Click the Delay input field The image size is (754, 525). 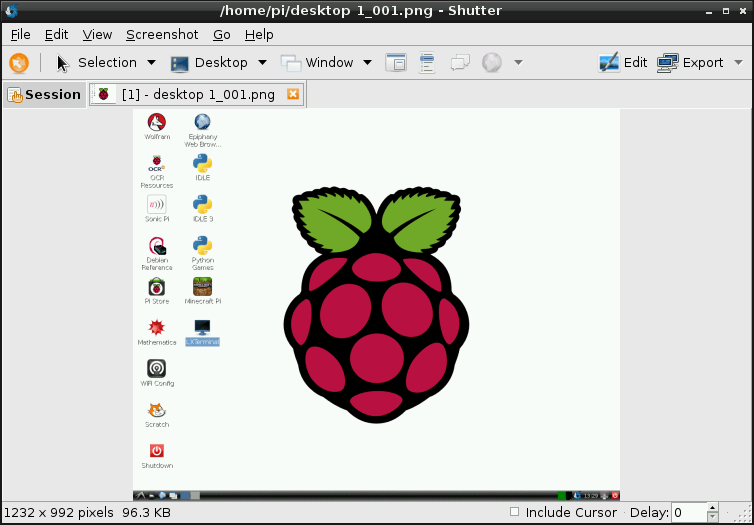tap(687, 513)
